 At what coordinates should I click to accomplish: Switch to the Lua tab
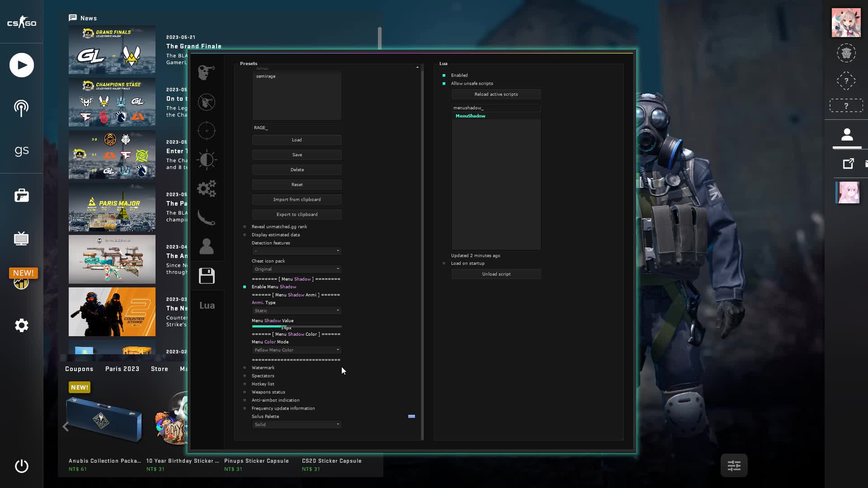pos(207,305)
